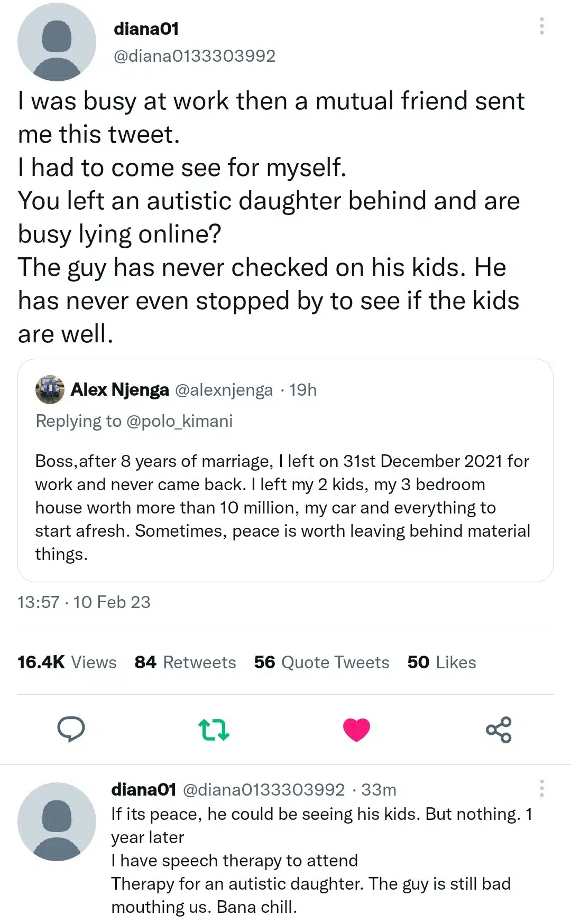Viewport: 571px width, 924px height.
Task: Click the 13:57 · 10 Feb 23 timestamp
Action: [84, 602]
